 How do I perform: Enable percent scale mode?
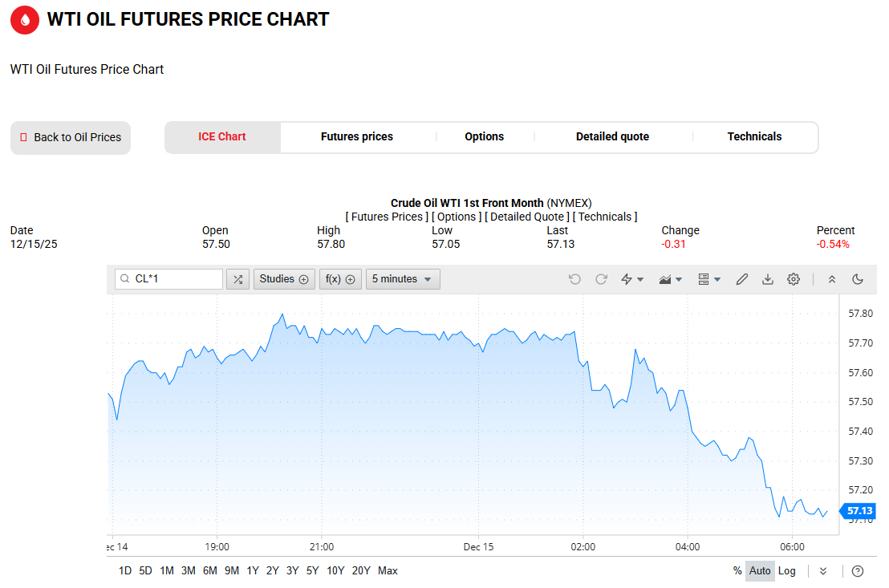tap(737, 571)
